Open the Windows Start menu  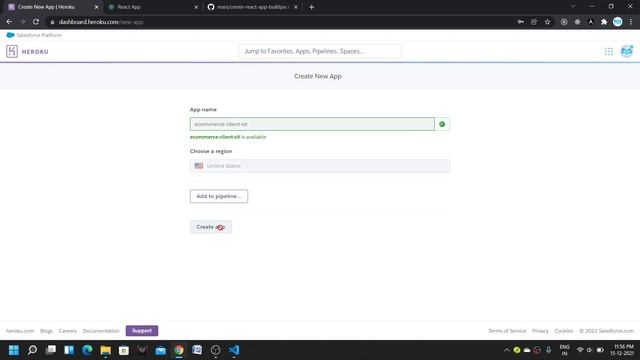tap(14, 350)
